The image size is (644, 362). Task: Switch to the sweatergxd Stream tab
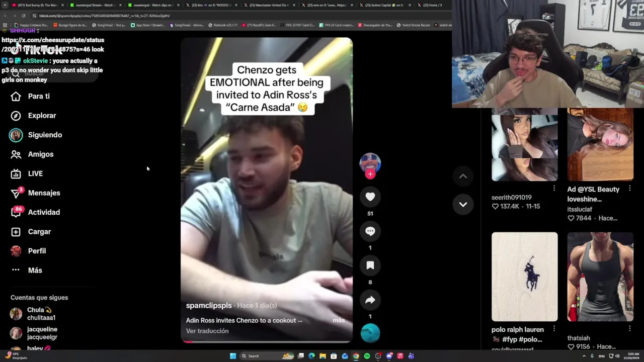[x=96, y=5]
